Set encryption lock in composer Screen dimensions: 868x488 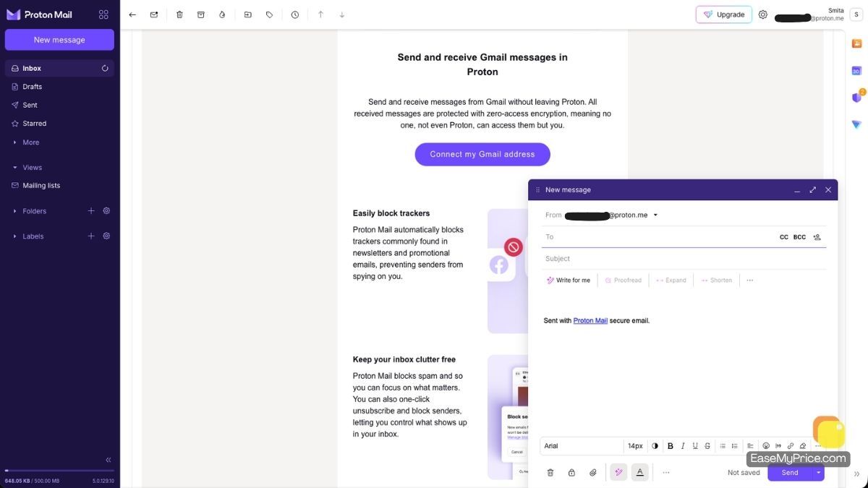click(x=571, y=473)
